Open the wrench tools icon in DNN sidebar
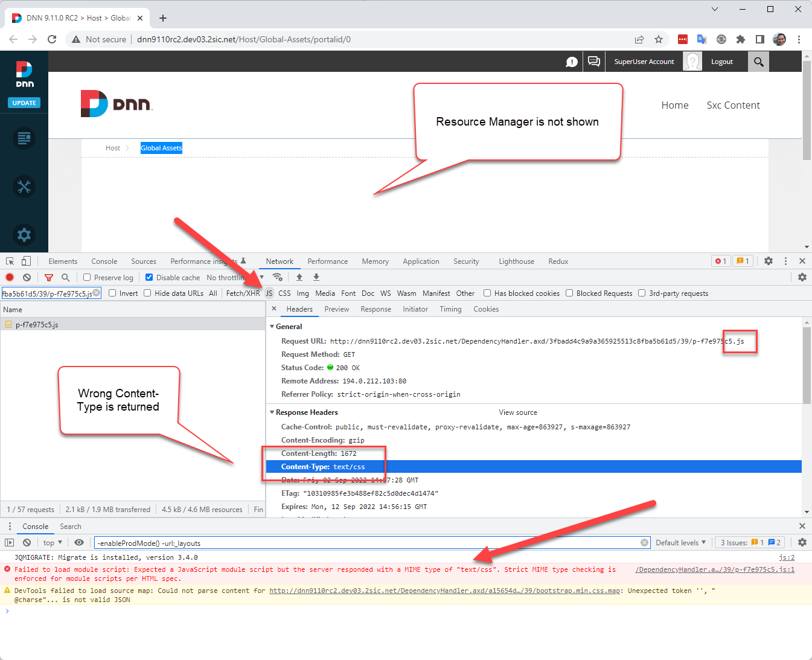The width and height of the screenshot is (812, 660). coord(24,187)
